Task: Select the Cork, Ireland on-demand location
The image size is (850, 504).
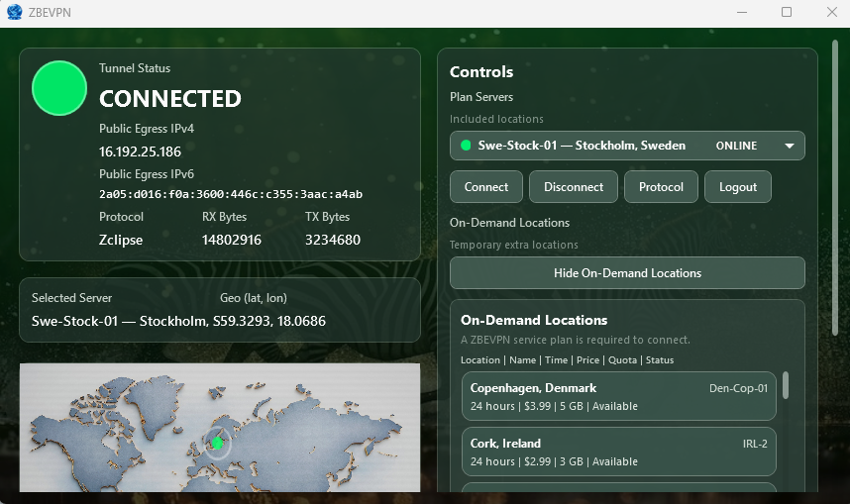Action: click(x=619, y=452)
